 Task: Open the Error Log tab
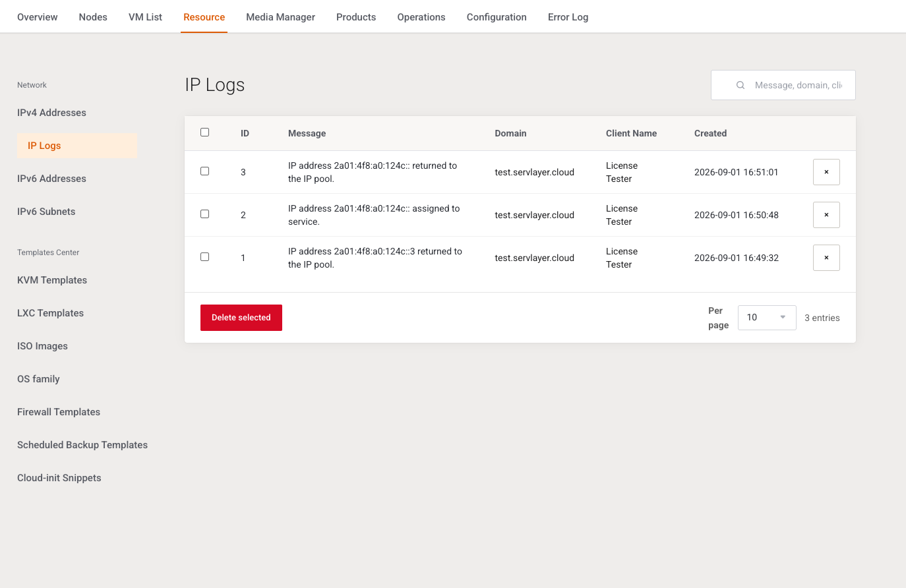pyautogui.click(x=568, y=17)
